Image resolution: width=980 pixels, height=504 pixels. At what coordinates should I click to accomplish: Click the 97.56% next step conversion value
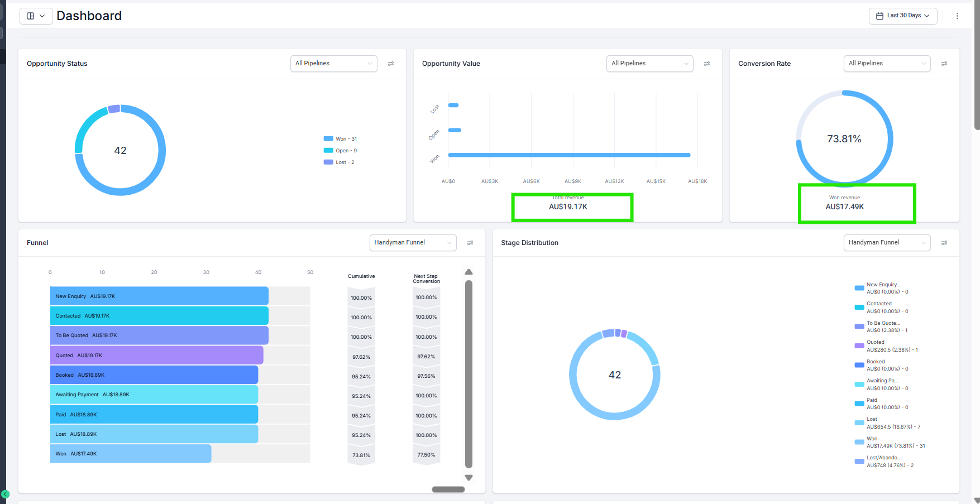[426, 376]
